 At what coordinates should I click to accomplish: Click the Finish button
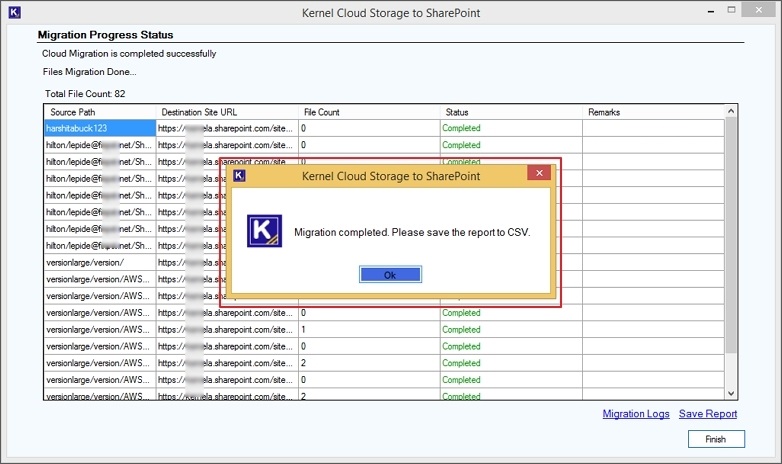point(716,439)
